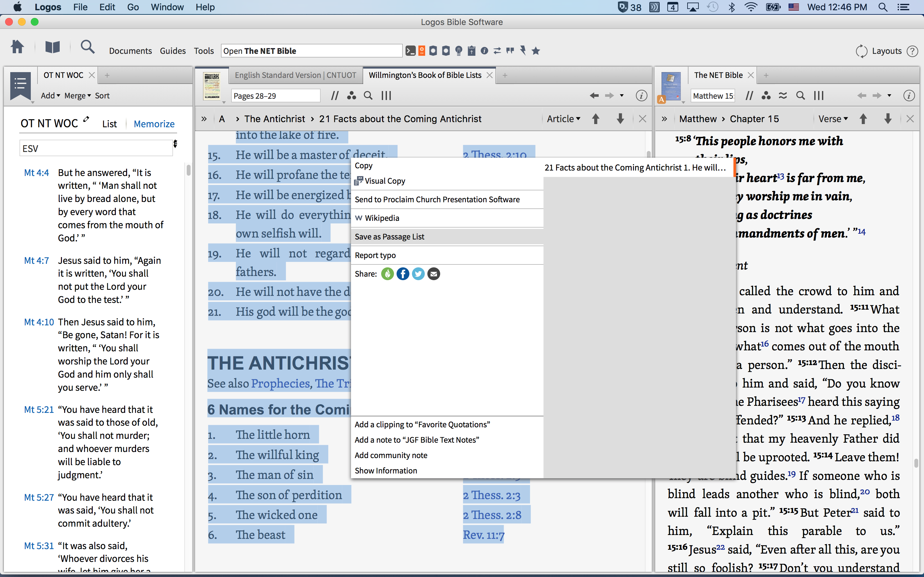924x577 pixels.
Task: Switch passage list to Memorize view
Action: [x=154, y=124]
